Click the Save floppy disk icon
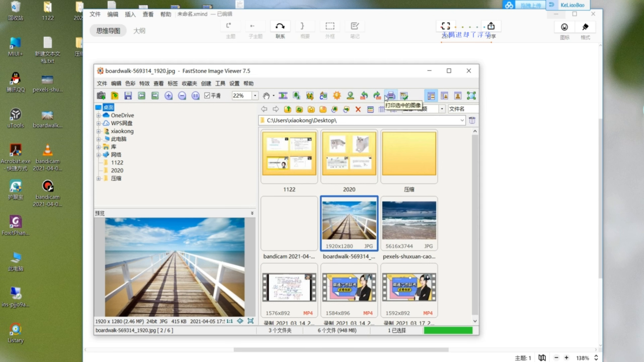This screenshot has width=644, height=362. pyautogui.click(x=128, y=96)
